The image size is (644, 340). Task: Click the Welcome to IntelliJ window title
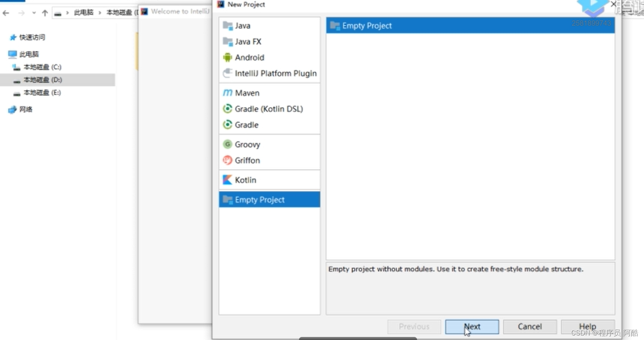click(x=180, y=12)
